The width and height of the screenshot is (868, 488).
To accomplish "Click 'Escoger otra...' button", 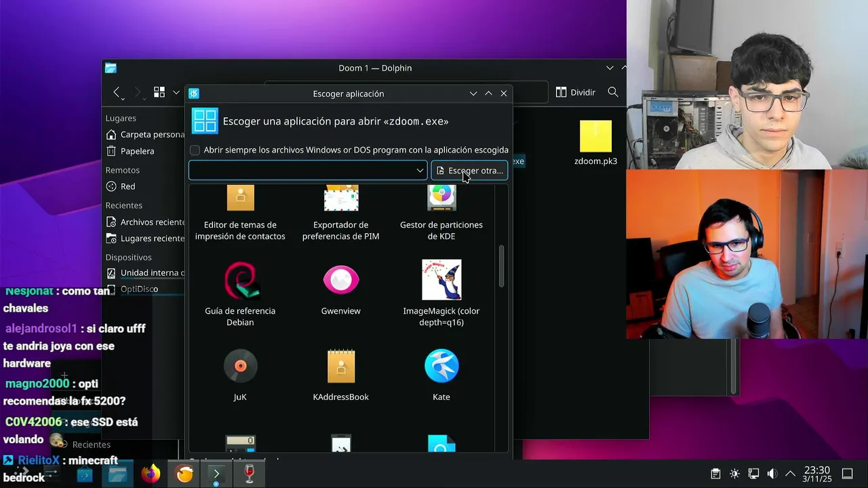I will tap(469, 171).
